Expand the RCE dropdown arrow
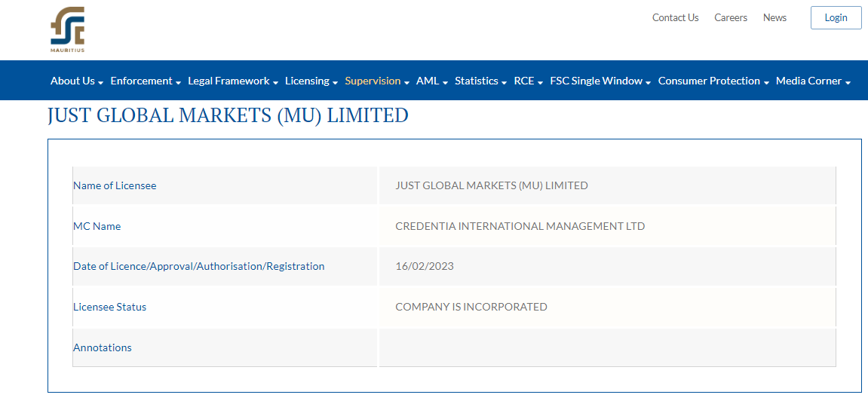 [x=540, y=82]
